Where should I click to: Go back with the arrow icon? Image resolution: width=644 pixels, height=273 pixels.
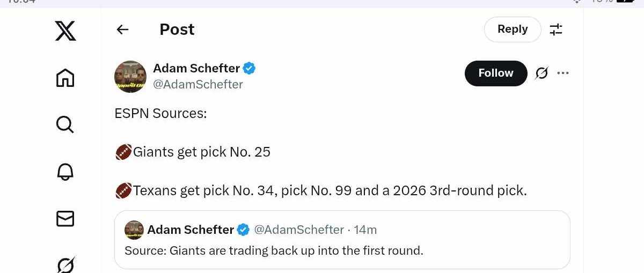[x=122, y=29]
